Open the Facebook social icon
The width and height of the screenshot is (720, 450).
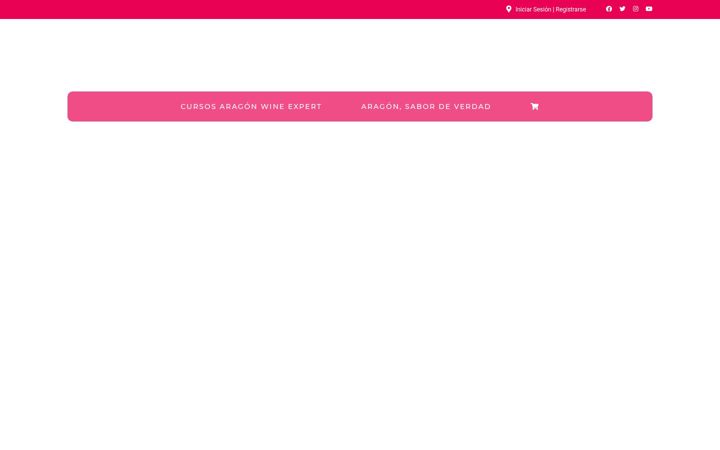click(609, 9)
